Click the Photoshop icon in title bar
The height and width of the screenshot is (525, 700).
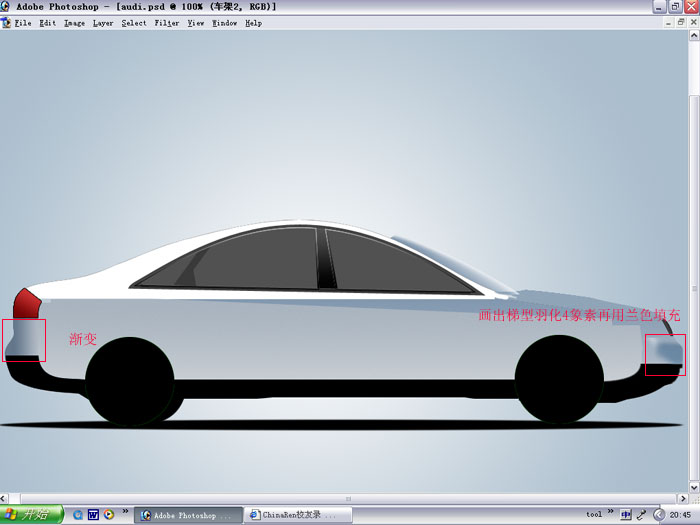tap(7, 7)
